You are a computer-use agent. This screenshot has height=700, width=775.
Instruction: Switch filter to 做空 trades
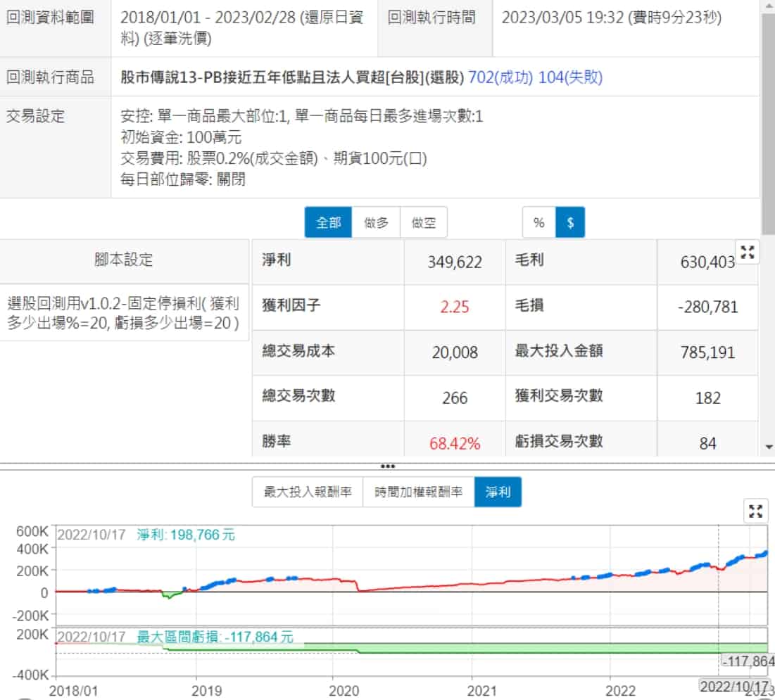tap(424, 223)
